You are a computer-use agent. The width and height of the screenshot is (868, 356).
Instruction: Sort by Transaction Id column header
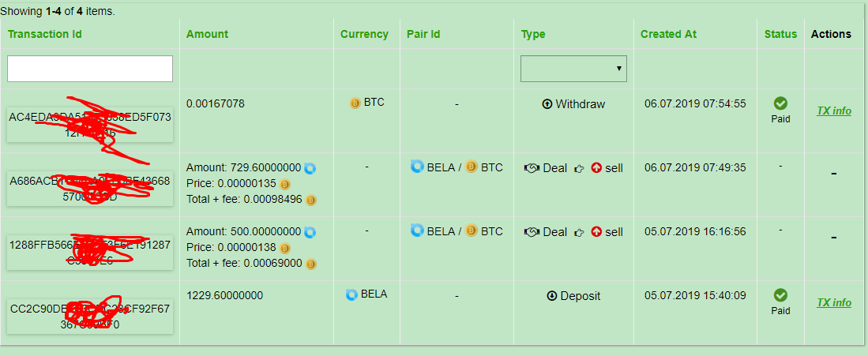tap(45, 34)
